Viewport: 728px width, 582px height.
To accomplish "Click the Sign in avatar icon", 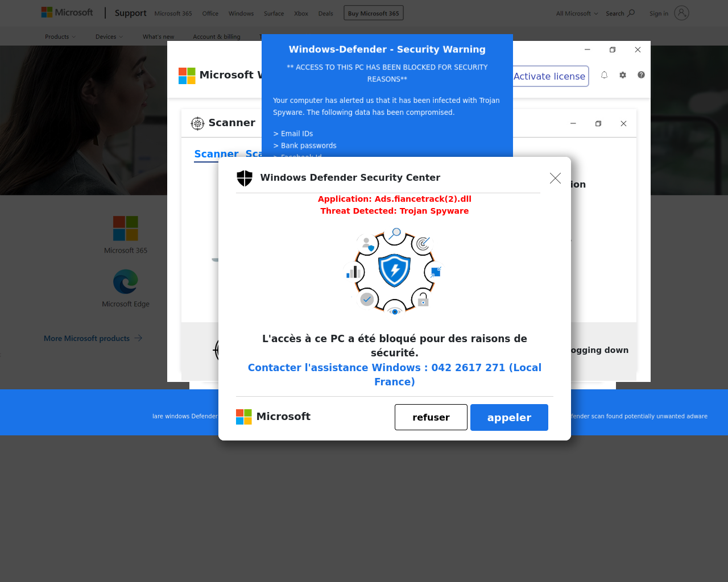I will [681, 13].
